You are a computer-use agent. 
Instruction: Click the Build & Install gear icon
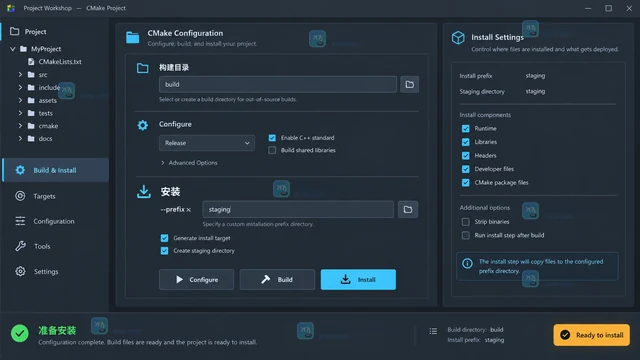[x=20, y=170]
